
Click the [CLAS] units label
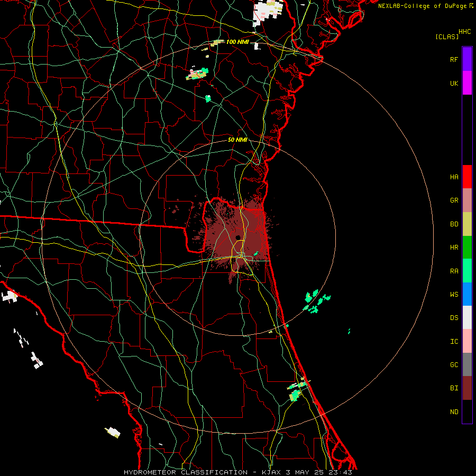pos(447,36)
